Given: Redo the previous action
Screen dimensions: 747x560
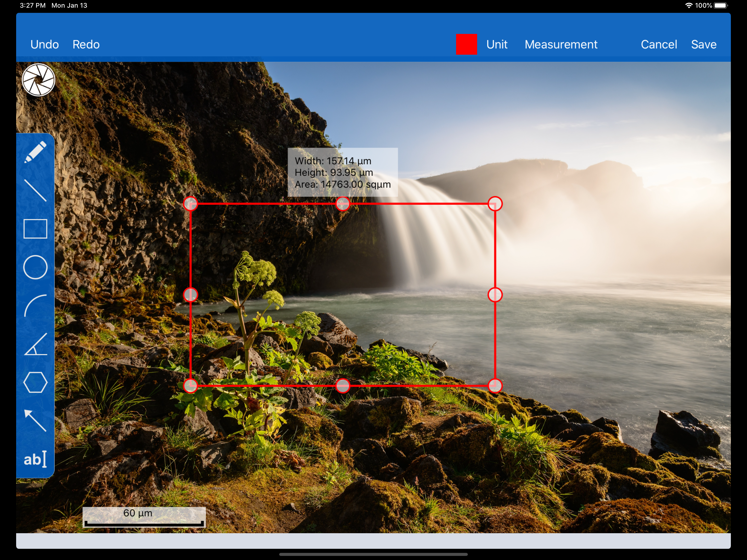Looking at the screenshot, I should point(86,44).
